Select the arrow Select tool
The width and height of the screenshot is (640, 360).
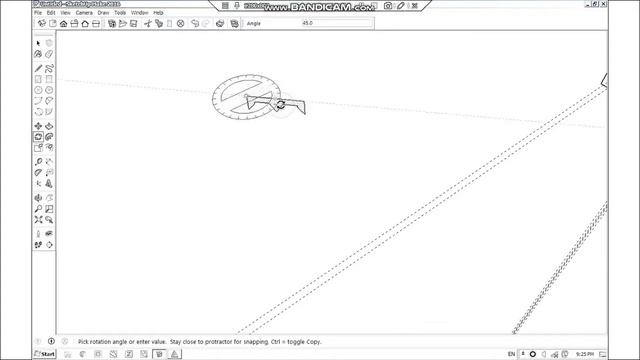(x=38, y=43)
